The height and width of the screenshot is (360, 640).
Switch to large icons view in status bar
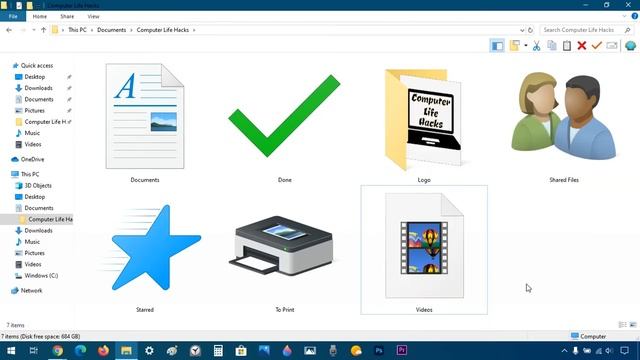point(633,325)
